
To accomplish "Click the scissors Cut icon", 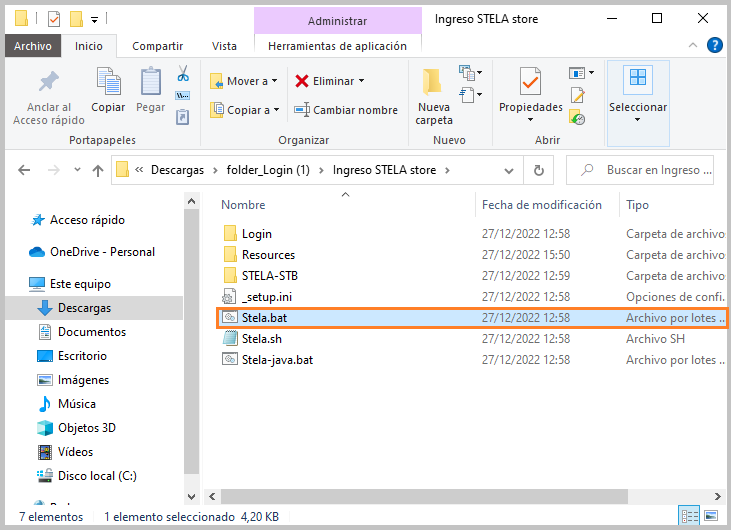I will click(x=183, y=73).
